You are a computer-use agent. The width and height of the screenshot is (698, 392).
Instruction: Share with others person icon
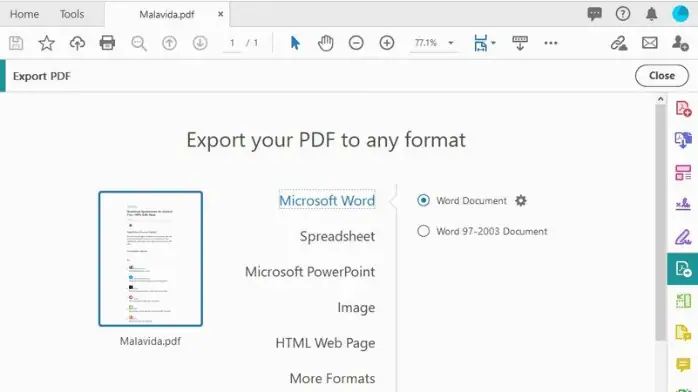(680, 43)
